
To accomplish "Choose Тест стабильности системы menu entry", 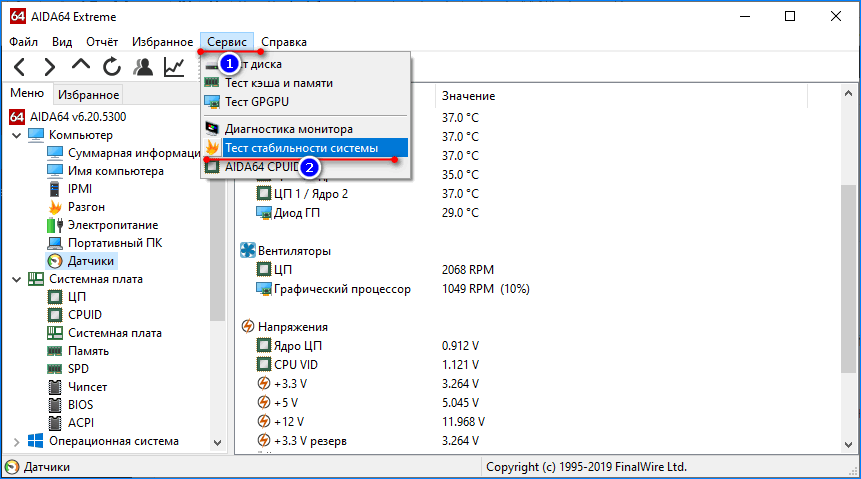I will pyautogui.click(x=301, y=148).
